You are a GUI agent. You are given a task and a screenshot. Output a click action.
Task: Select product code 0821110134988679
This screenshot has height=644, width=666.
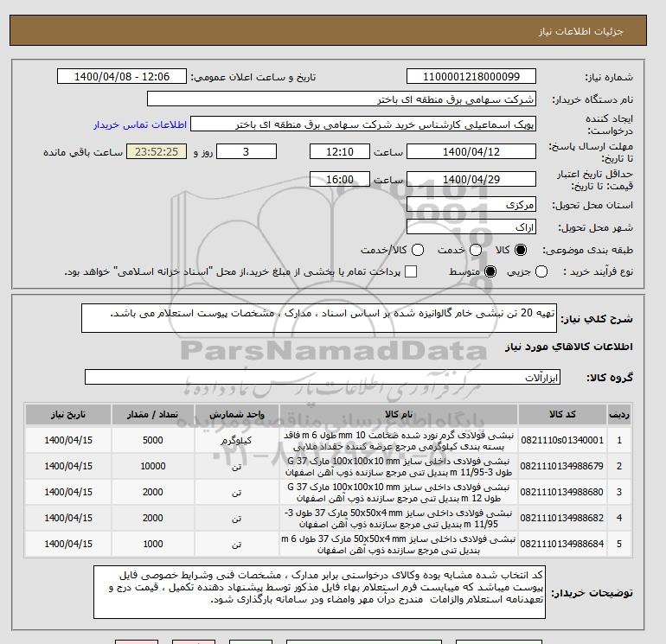[x=562, y=466]
